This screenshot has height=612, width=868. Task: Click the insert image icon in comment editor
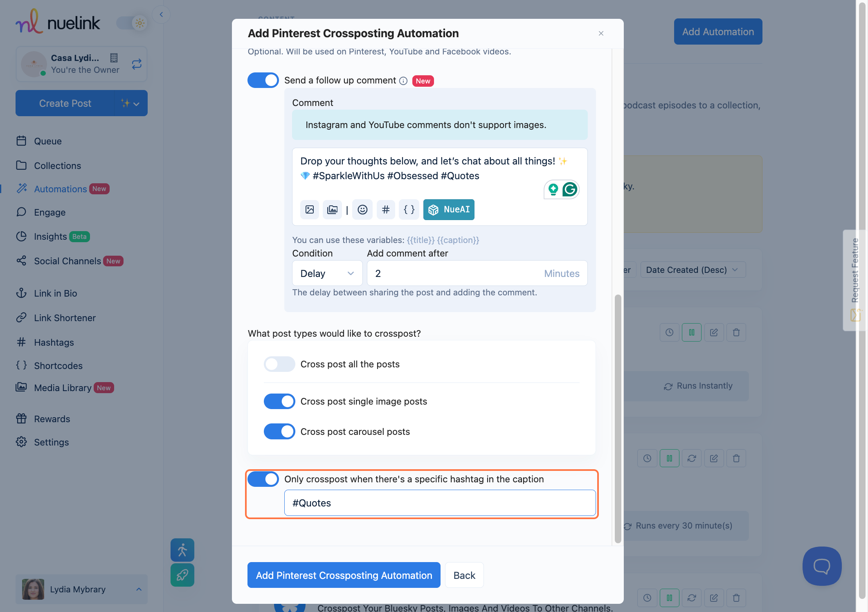pos(310,209)
